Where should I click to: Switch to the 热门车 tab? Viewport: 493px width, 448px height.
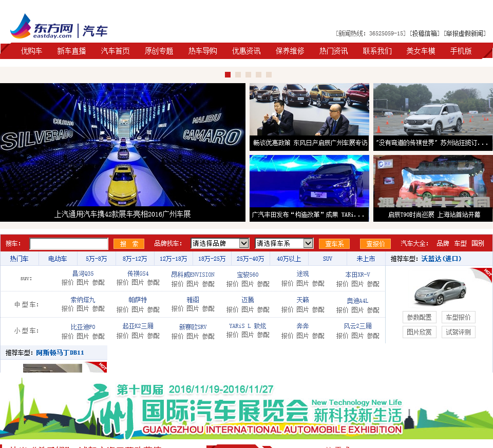[19, 259]
